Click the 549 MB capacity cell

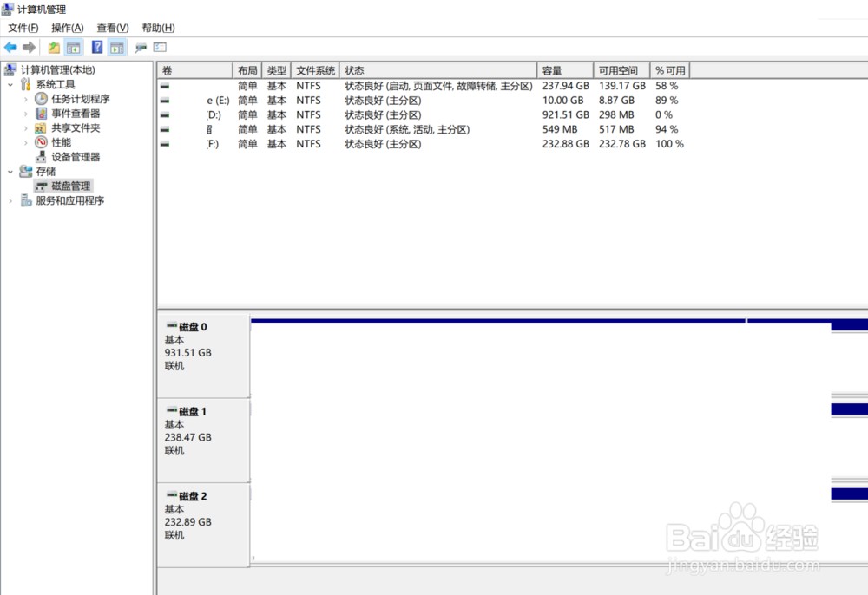pyautogui.click(x=560, y=129)
